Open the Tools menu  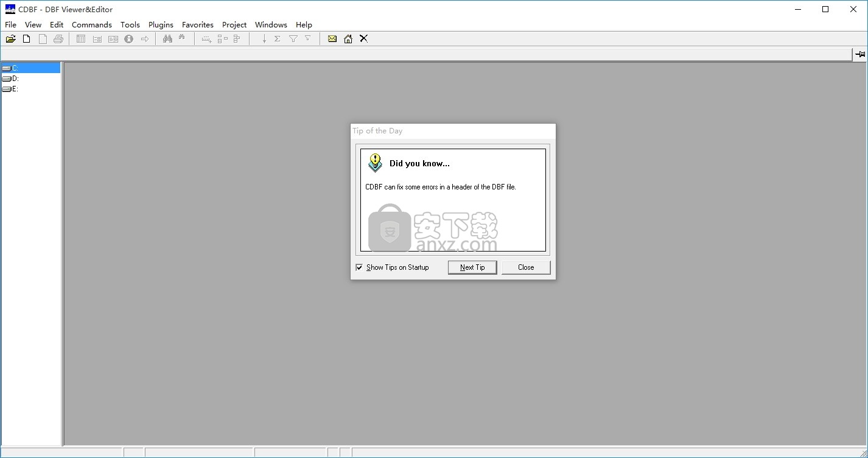coord(130,25)
